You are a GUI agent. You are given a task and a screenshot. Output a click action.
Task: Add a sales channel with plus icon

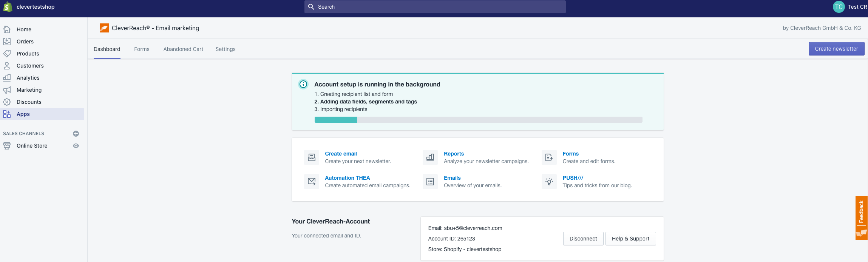coord(76,134)
